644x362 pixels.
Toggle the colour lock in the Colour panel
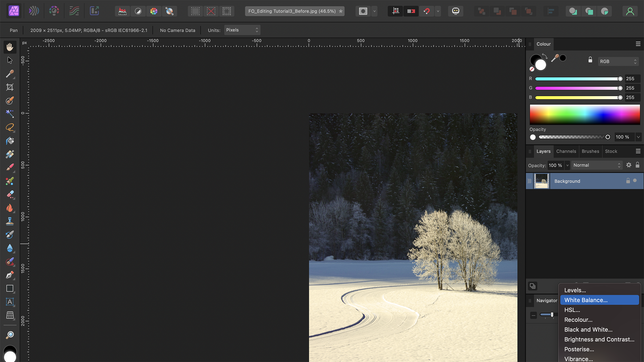coord(590,60)
